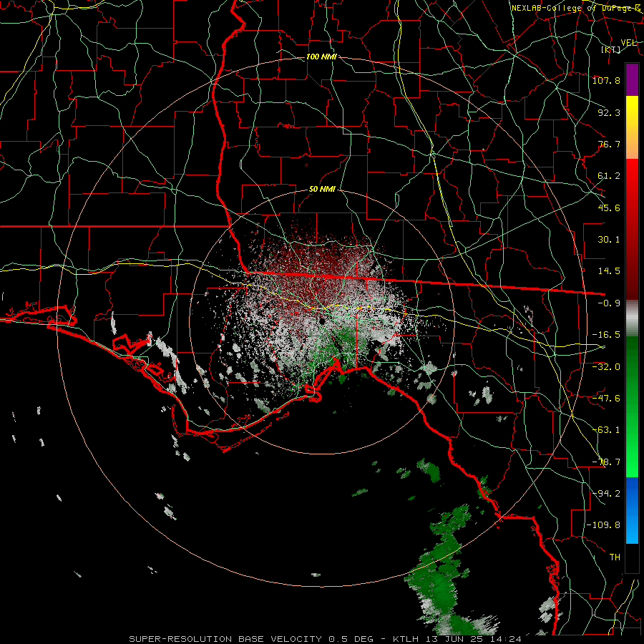This screenshot has height=644, width=644.
Task: Click the 30.1 velocity scale value
Action: (x=609, y=240)
